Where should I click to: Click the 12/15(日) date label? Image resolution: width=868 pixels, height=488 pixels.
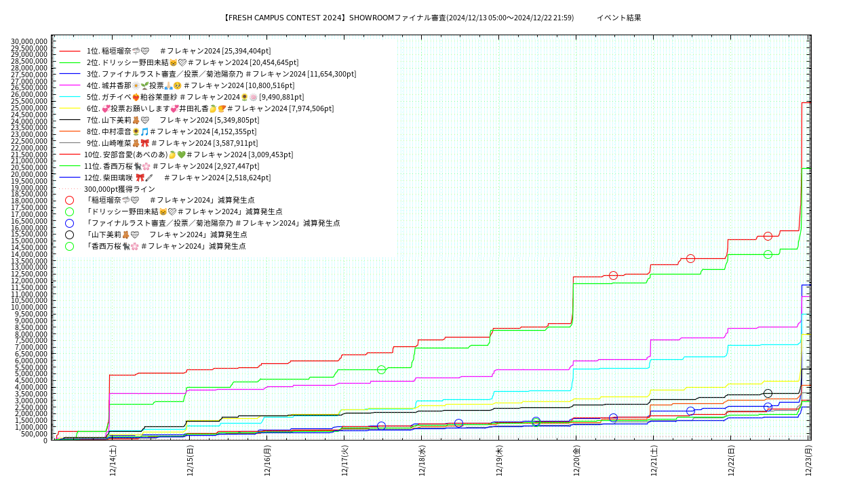pyautogui.click(x=190, y=461)
